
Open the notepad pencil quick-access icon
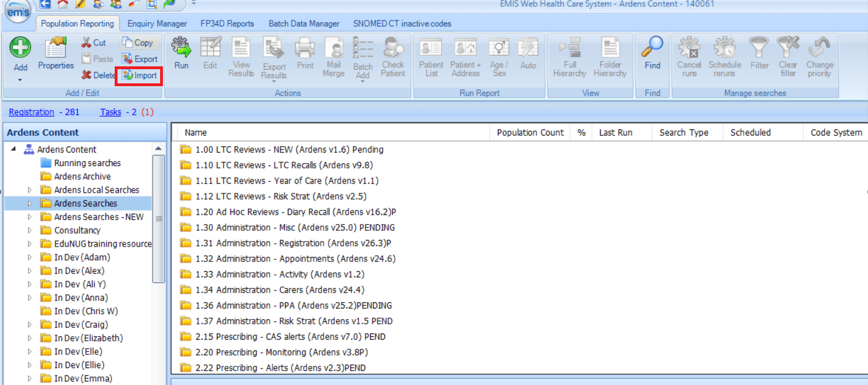(81, 5)
